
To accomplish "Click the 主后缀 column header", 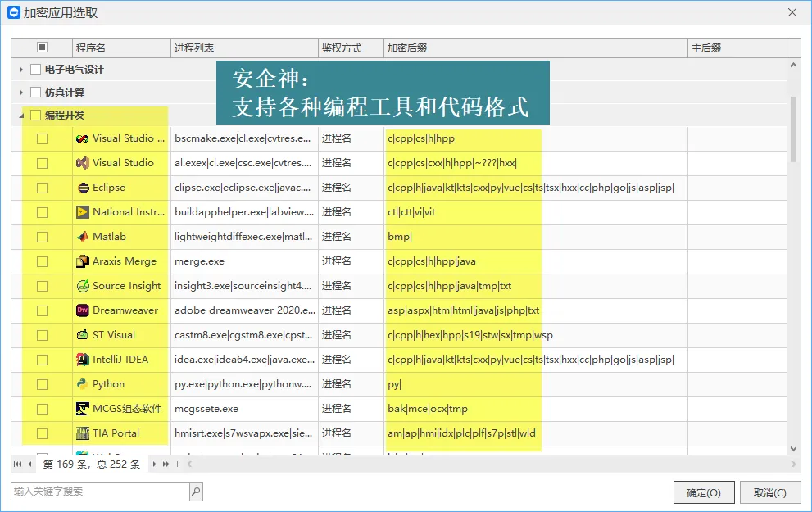I will (737, 48).
